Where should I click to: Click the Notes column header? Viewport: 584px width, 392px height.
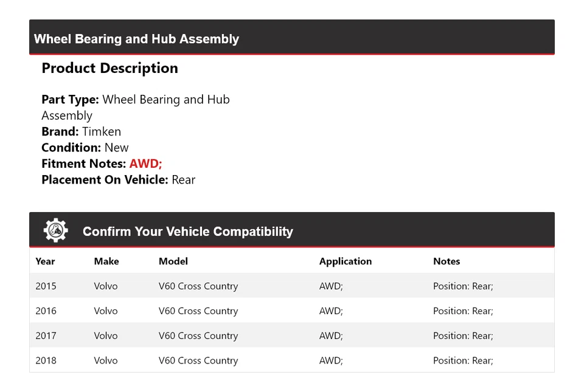pyautogui.click(x=447, y=261)
